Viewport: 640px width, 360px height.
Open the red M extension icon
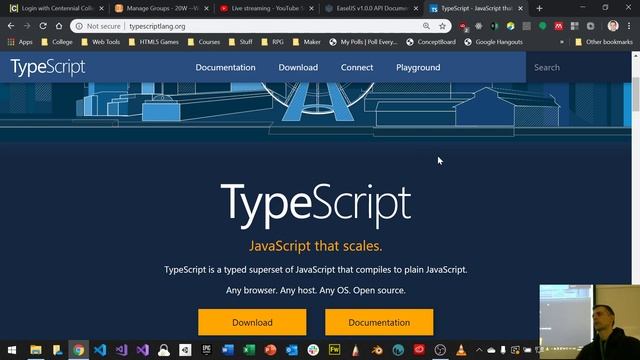point(558,26)
